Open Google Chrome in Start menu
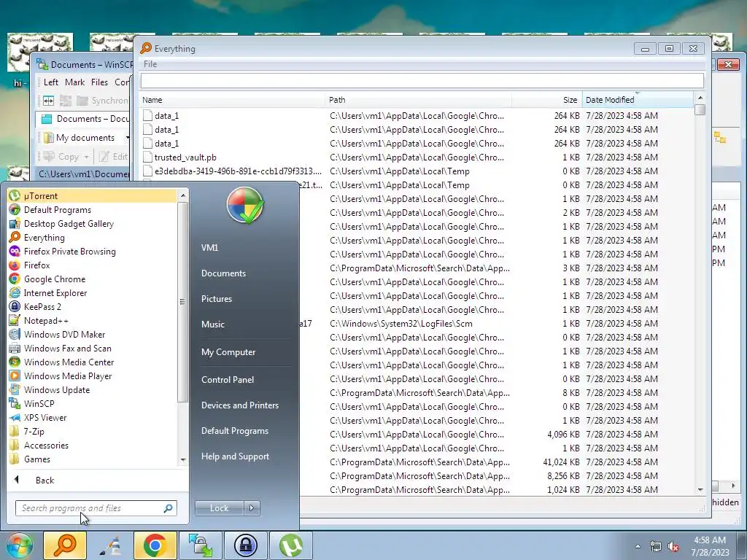 pyautogui.click(x=93, y=279)
